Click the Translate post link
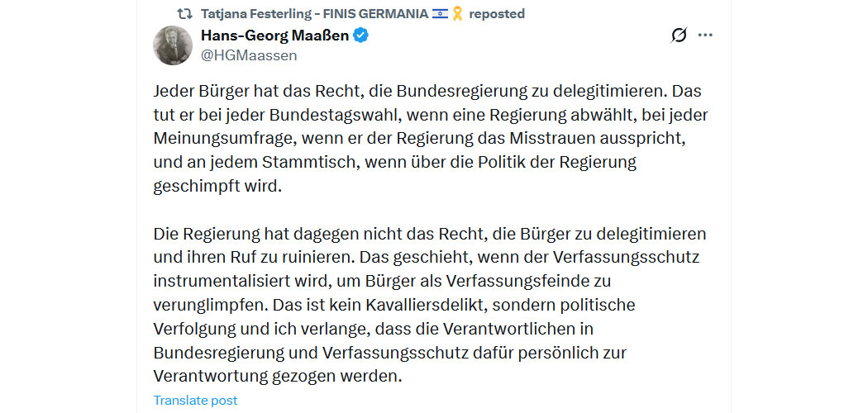This screenshot has width=868, height=413. click(195, 401)
